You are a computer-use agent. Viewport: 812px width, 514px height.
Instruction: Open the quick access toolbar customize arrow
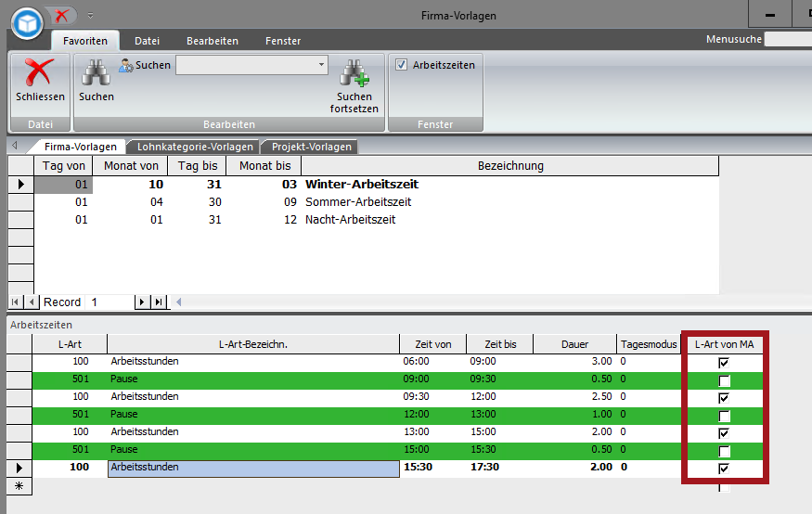coord(90,16)
